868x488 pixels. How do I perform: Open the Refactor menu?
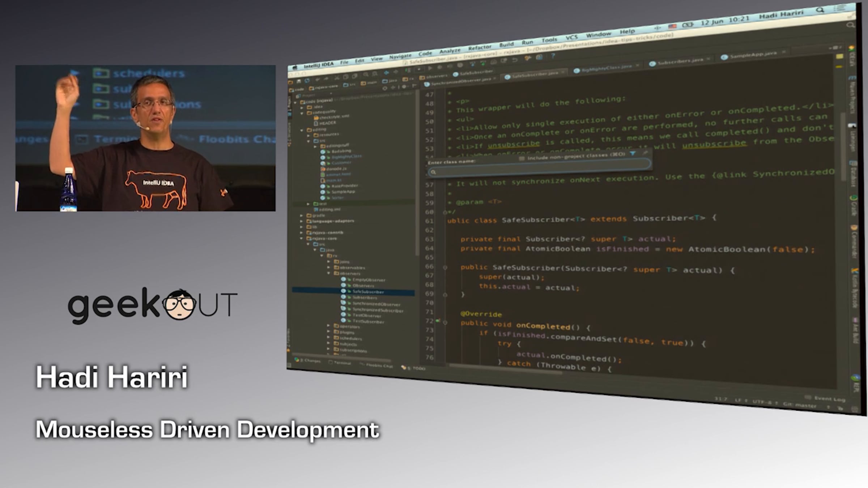click(480, 48)
